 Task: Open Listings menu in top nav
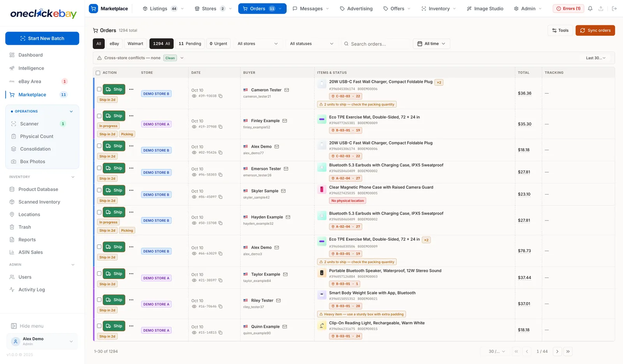point(163,9)
